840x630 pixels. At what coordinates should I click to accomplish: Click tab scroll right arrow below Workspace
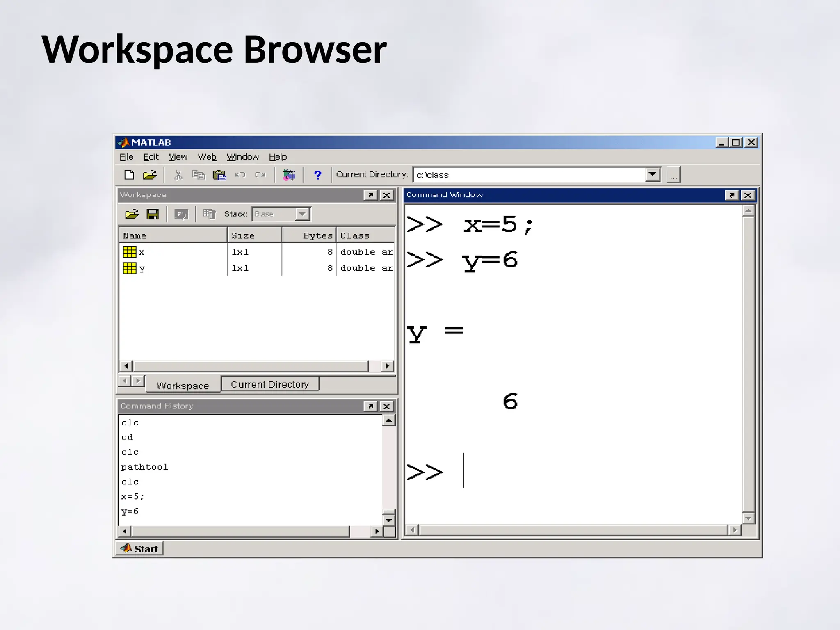pyautogui.click(x=138, y=381)
